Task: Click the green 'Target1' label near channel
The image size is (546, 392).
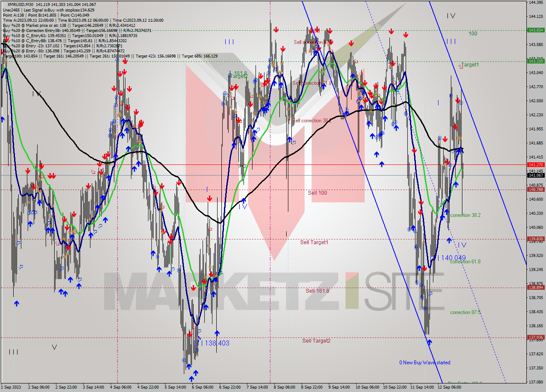Action: tap(470, 65)
